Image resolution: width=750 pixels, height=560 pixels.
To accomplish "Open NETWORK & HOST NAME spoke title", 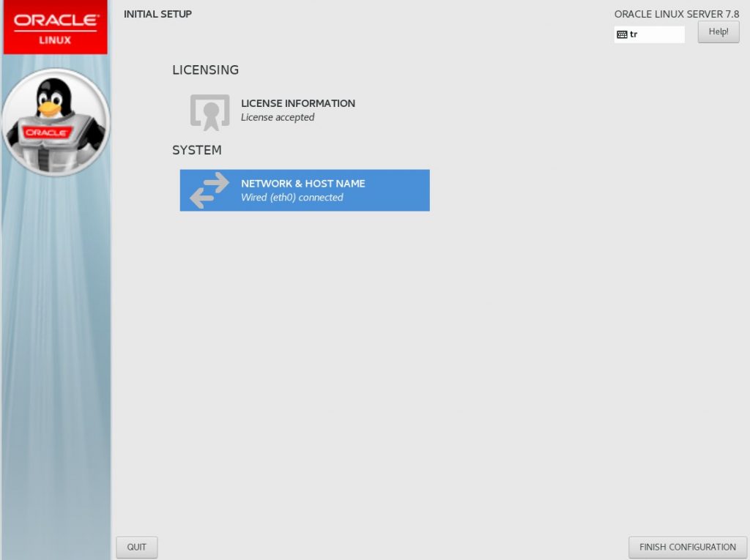I will [302, 184].
